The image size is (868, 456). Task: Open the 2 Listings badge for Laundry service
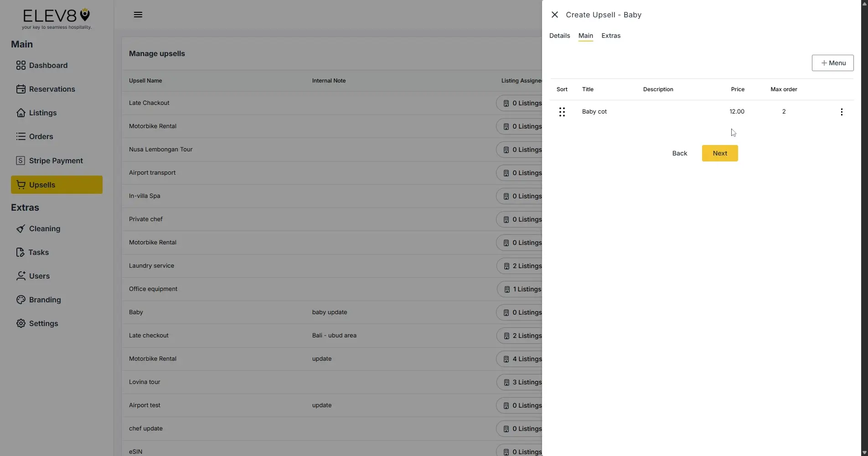pyautogui.click(x=522, y=266)
